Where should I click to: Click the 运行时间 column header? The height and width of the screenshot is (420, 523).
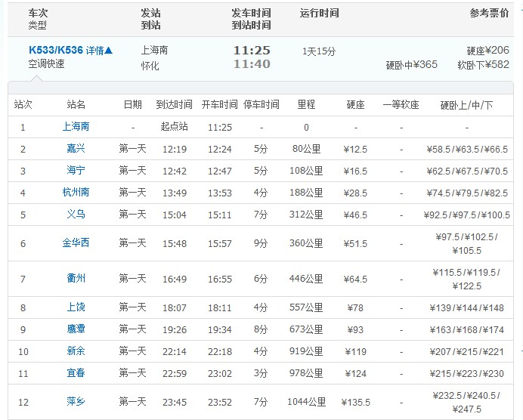[x=319, y=14]
